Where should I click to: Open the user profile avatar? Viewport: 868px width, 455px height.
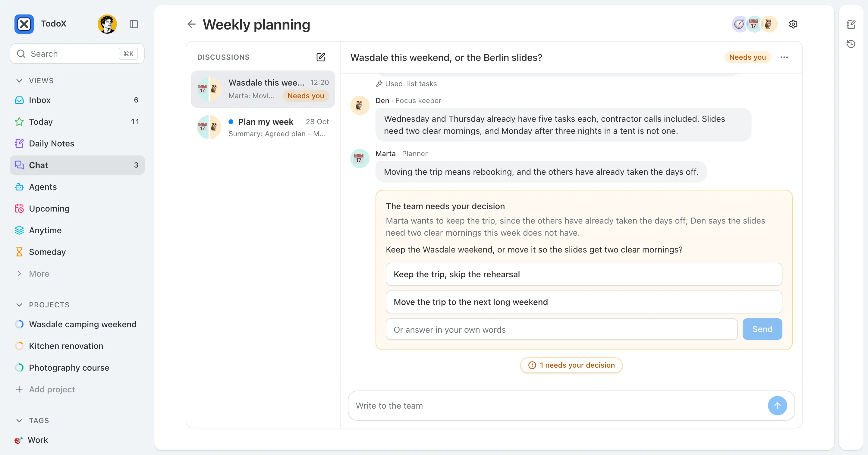click(x=107, y=24)
